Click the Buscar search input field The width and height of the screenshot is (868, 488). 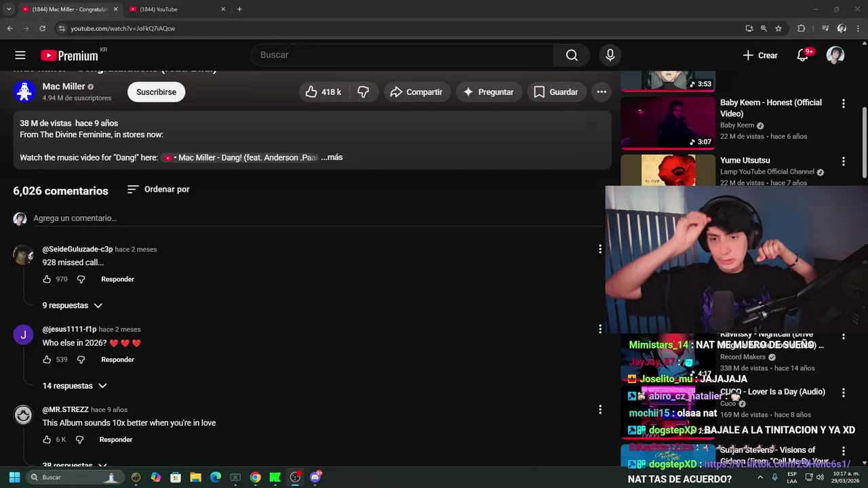coord(402,55)
